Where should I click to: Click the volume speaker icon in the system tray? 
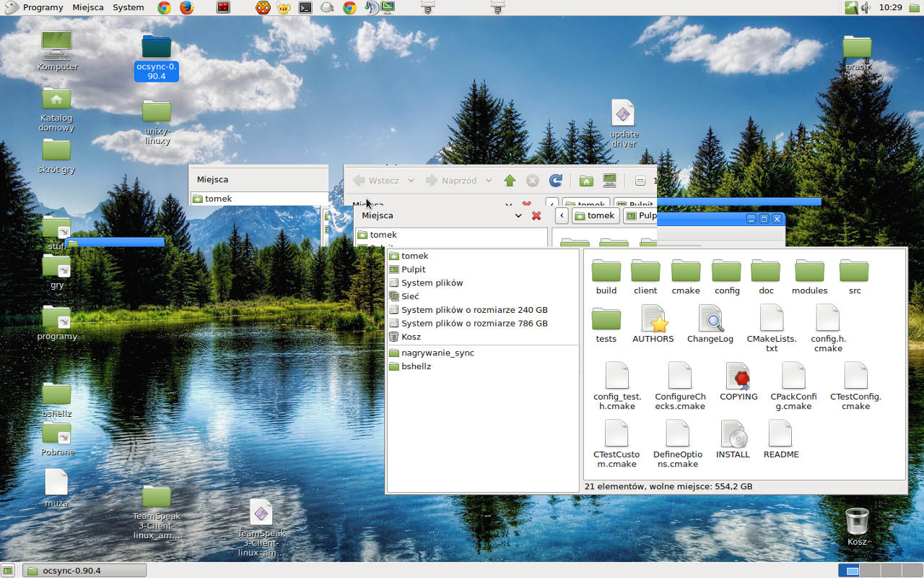pos(866,8)
